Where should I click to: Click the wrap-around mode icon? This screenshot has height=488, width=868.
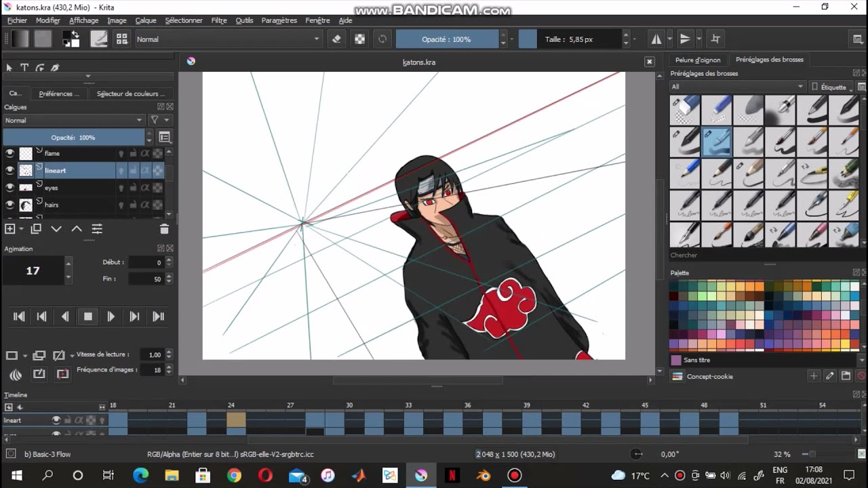(x=715, y=39)
